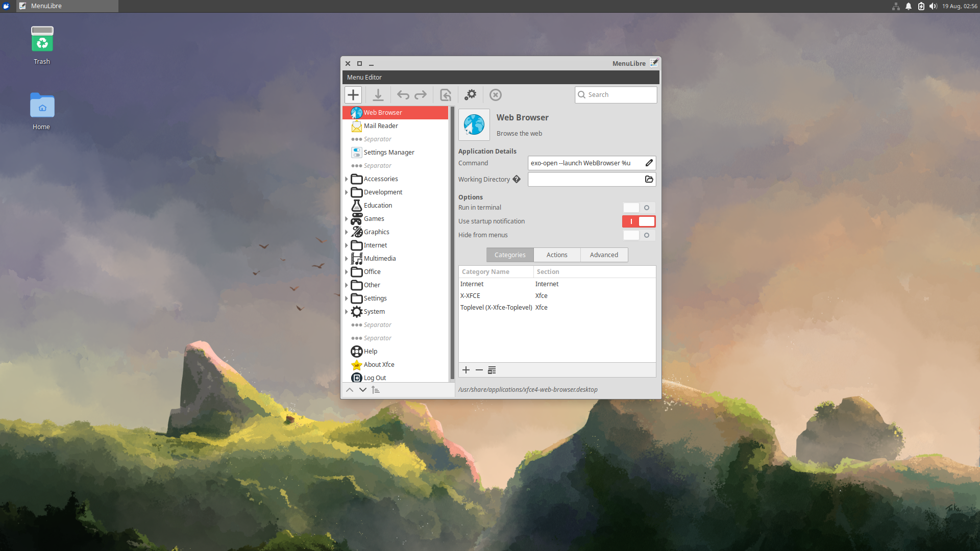Image resolution: width=980 pixels, height=551 pixels.
Task: Expand the Accessories category
Action: tap(347, 179)
